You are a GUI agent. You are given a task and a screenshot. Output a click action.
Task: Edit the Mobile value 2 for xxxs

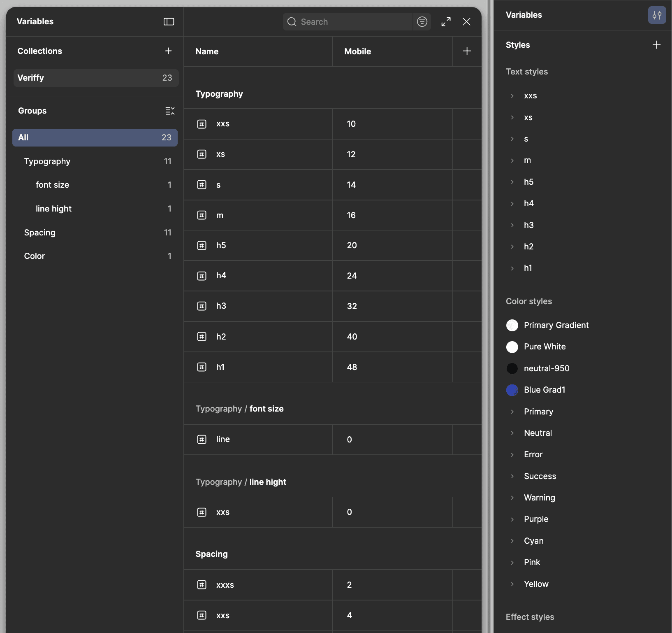pyautogui.click(x=392, y=585)
